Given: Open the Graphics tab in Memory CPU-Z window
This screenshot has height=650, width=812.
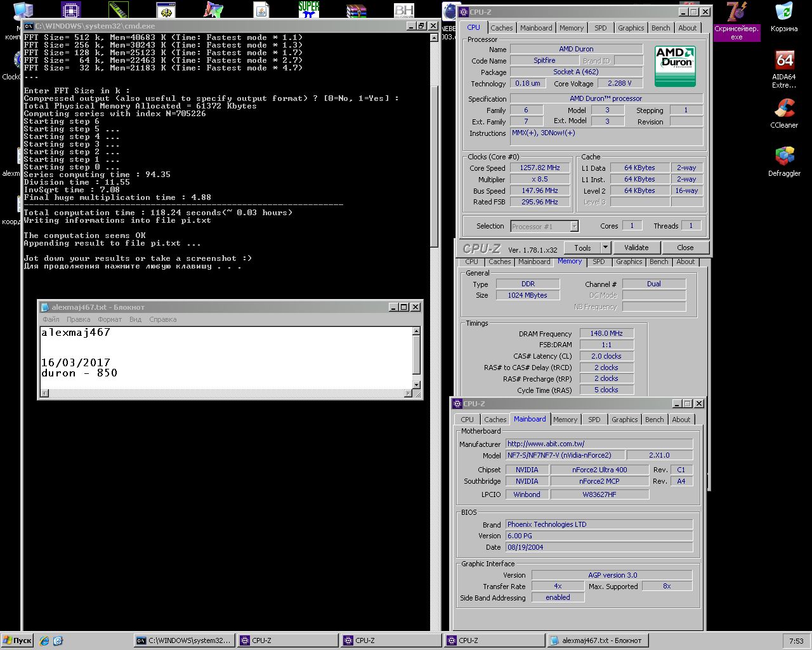Looking at the screenshot, I should coord(629,262).
